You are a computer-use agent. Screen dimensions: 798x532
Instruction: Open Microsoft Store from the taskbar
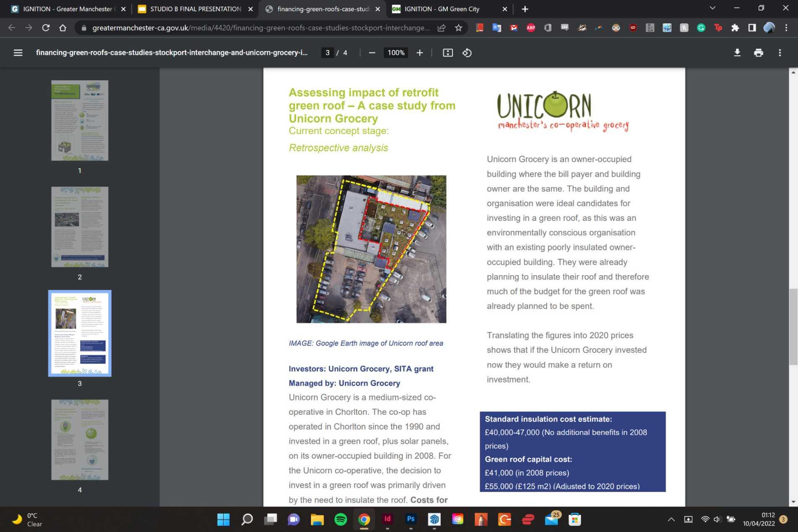(x=575, y=519)
